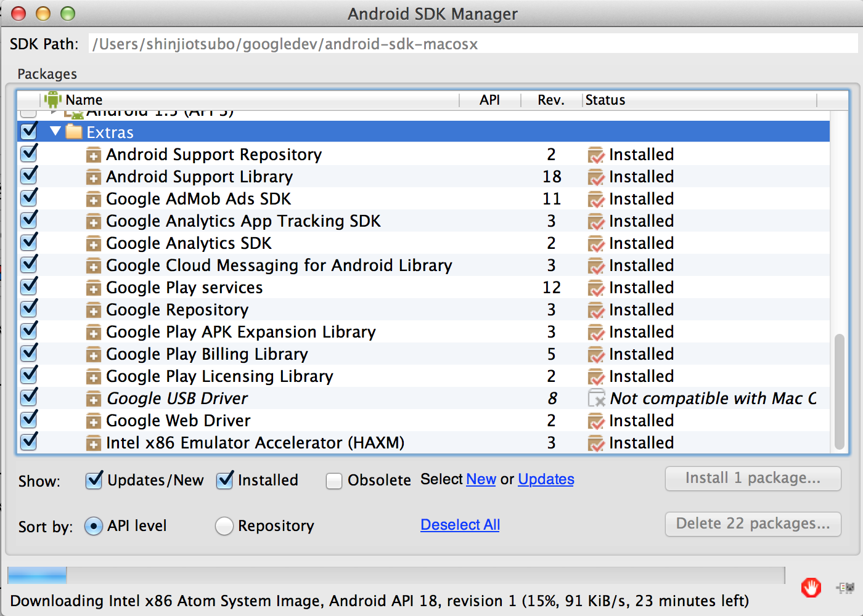
Task: Click package icon beside Intel x86 Emulator Accelerator
Action: pyautogui.click(x=93, y=444)
